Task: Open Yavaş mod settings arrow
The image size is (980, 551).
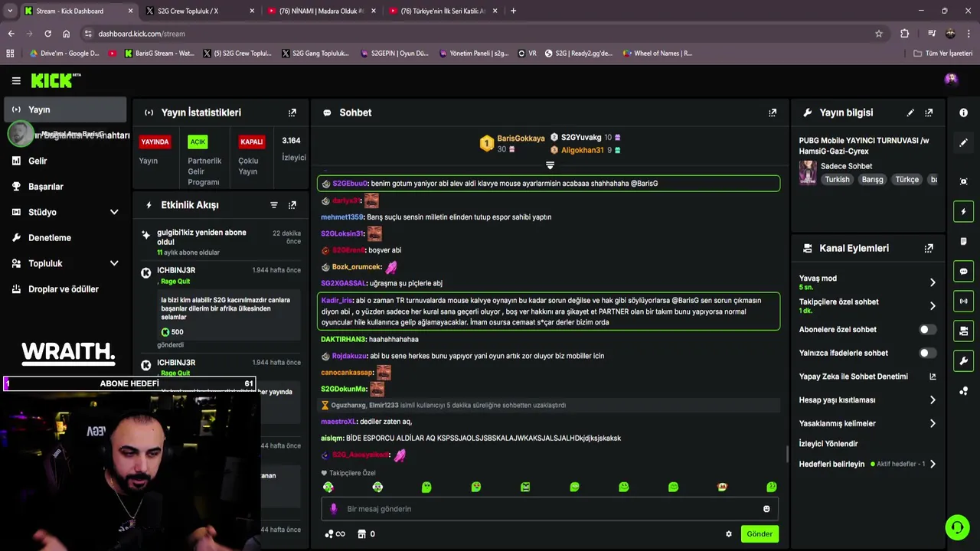Action: pos(932,282)
